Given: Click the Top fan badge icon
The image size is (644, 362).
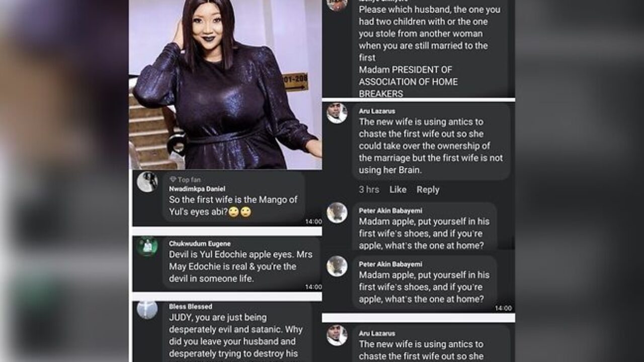Looking at the screenshot, I should 173,179.
